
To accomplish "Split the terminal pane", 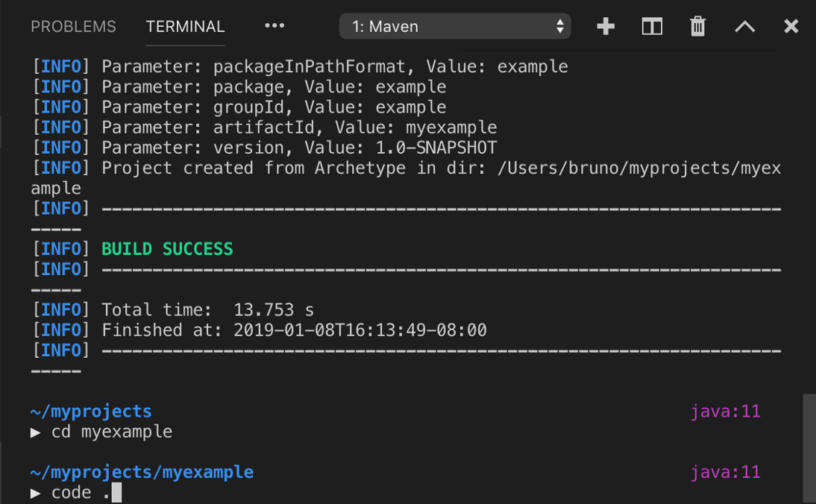I will [x=652, y=27].
